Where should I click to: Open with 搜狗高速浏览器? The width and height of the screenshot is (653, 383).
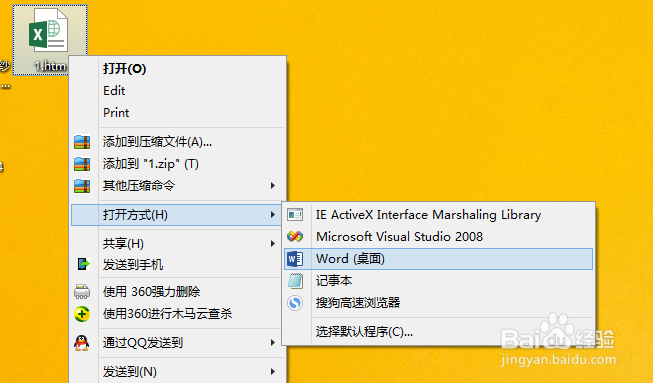pos(358,303)
